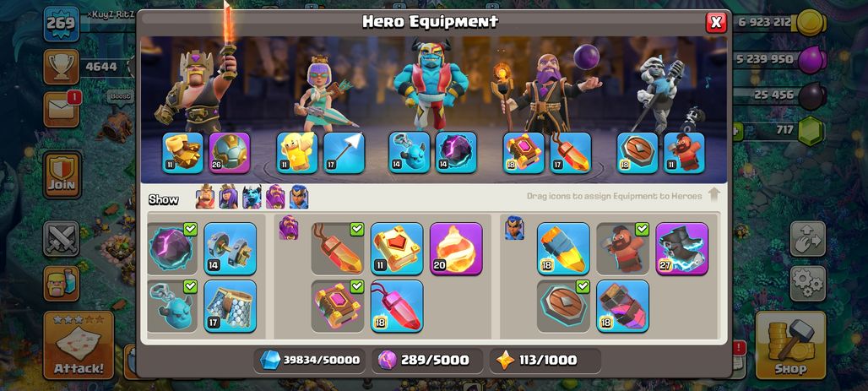Select the level 17 metal pants equipment
This screenshot has width=868, height=391.
(230, 307)
